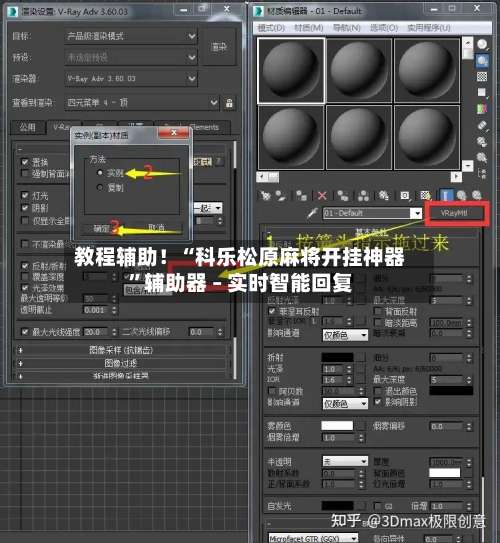Click Go Forward to Sibling icon

477,195
